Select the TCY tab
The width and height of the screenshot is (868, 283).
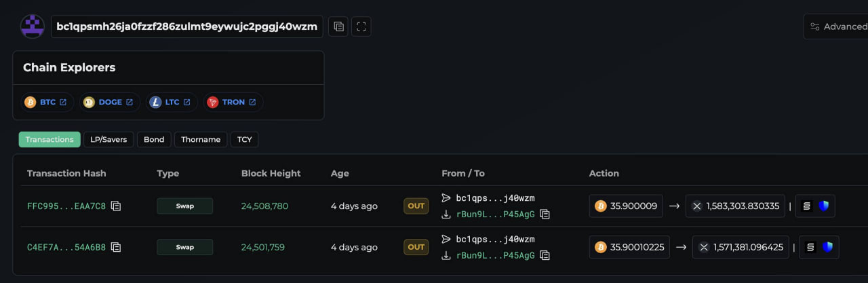(x=244, y=139)
